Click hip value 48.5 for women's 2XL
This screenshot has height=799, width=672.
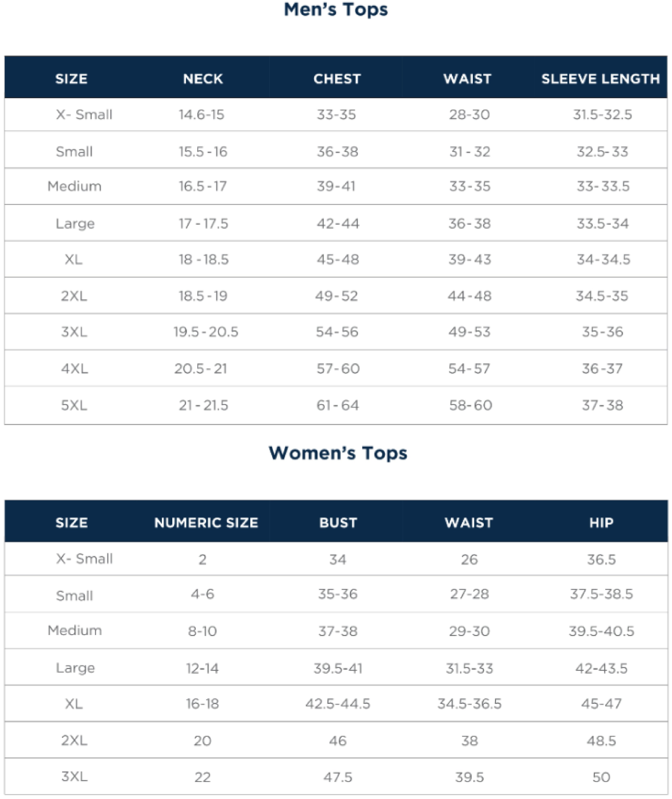click(x=601, y=741)
